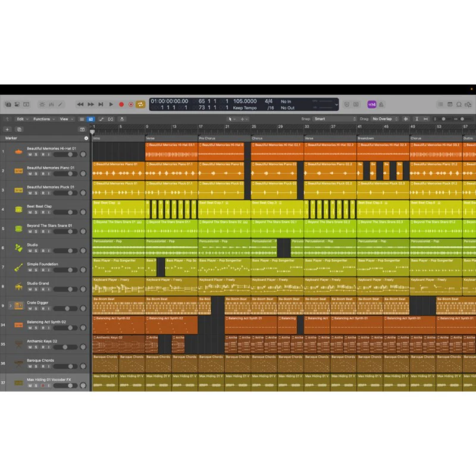Click the Crate Digger pan knob
This screenshot has width=476, height=476.
pos(83,308)
